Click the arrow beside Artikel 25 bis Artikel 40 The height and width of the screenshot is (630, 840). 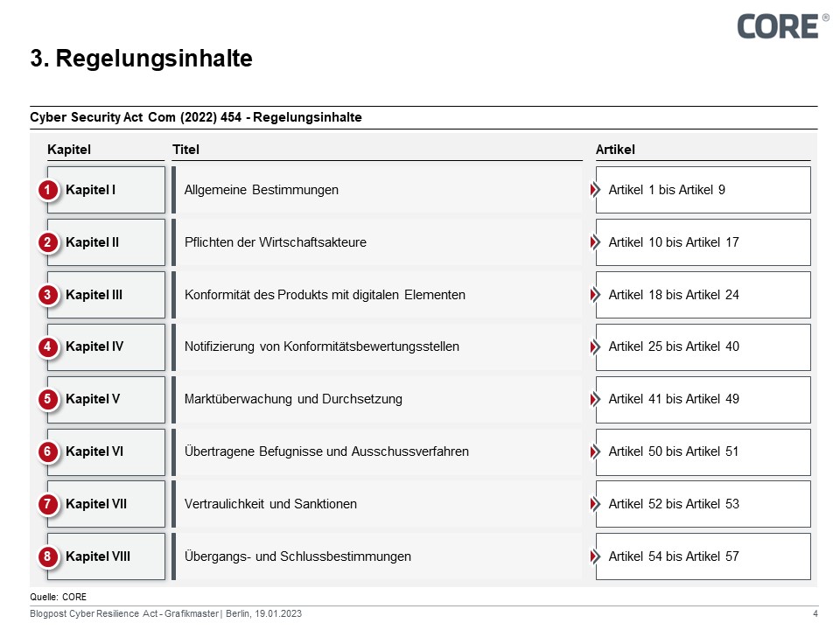(595, 347)
